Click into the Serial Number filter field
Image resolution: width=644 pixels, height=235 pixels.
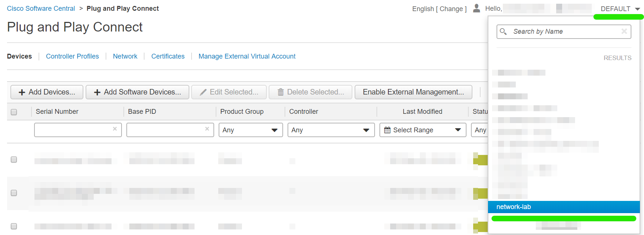(x=78, y=130)
